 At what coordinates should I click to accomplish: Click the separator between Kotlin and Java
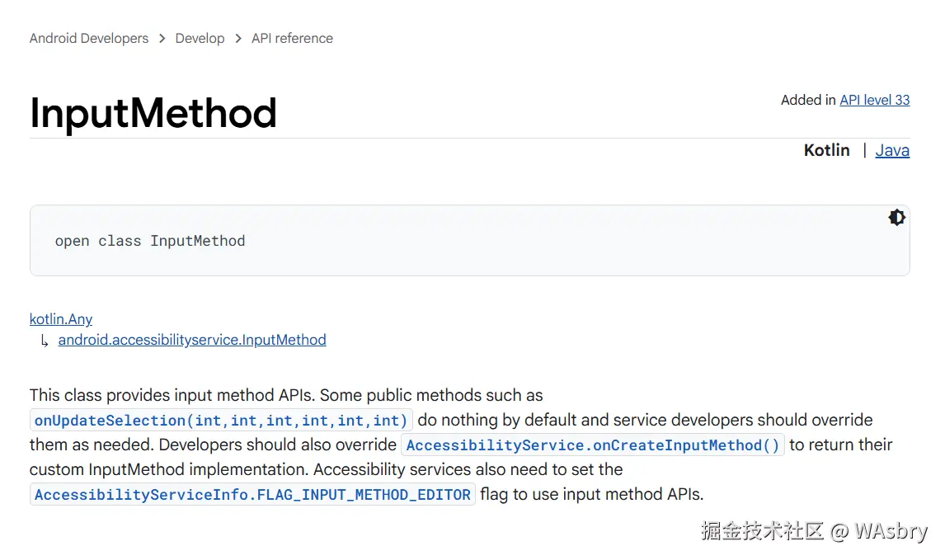click(x=864, y=150)
